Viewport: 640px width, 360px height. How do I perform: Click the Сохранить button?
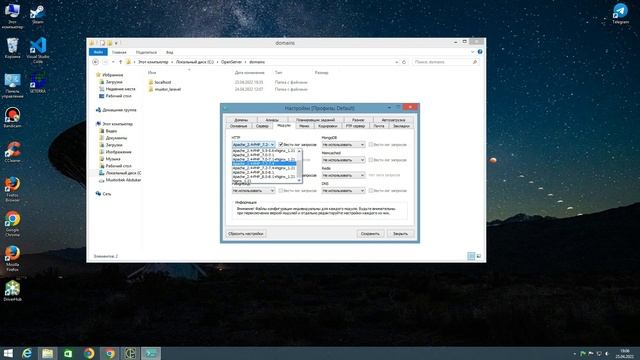click(x=370, y=233)
